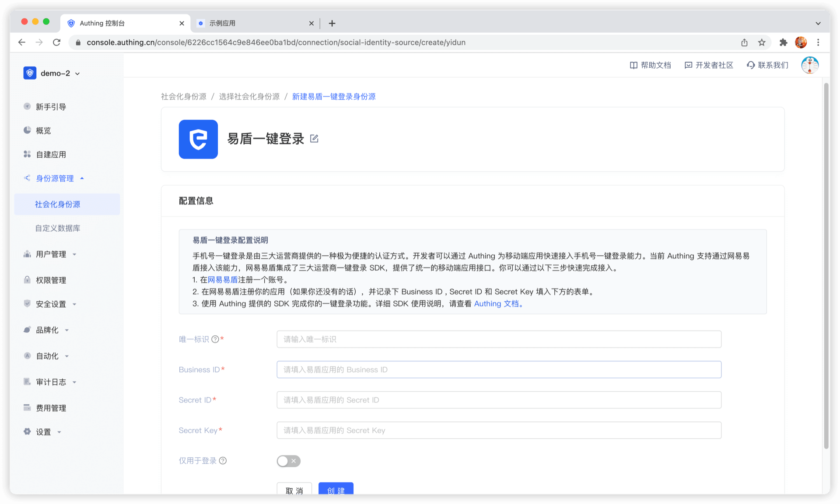Open 帮助文档 from the top bar
This screenshot has width=840, height=504.
[x=650, y=65]
